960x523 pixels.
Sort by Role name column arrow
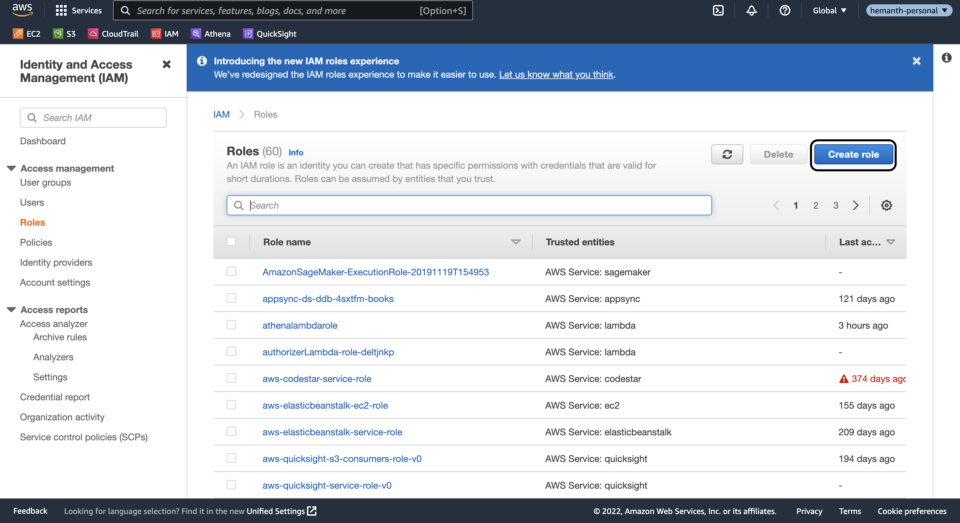(x=516, y=243)
